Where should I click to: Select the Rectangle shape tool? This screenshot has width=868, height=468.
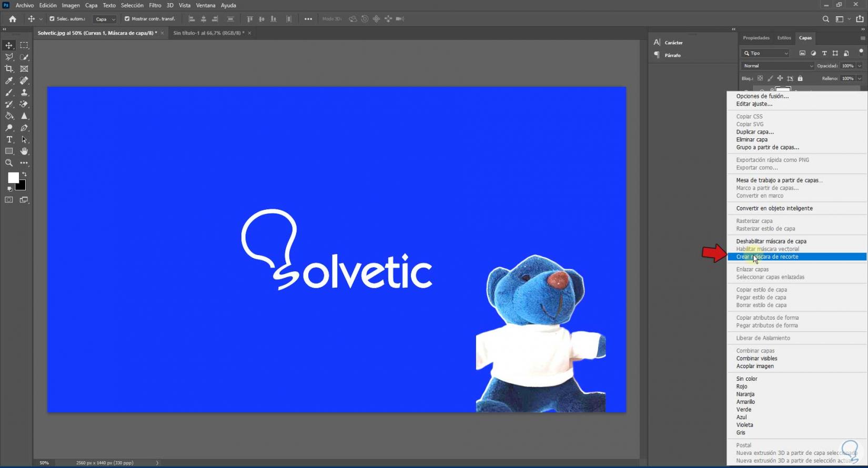coord(9,151)
